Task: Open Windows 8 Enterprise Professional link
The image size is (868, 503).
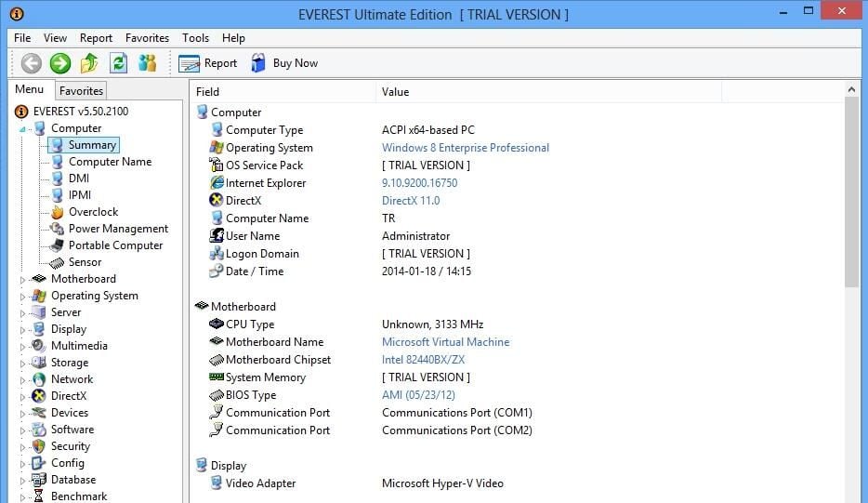Action: (466, 148)
